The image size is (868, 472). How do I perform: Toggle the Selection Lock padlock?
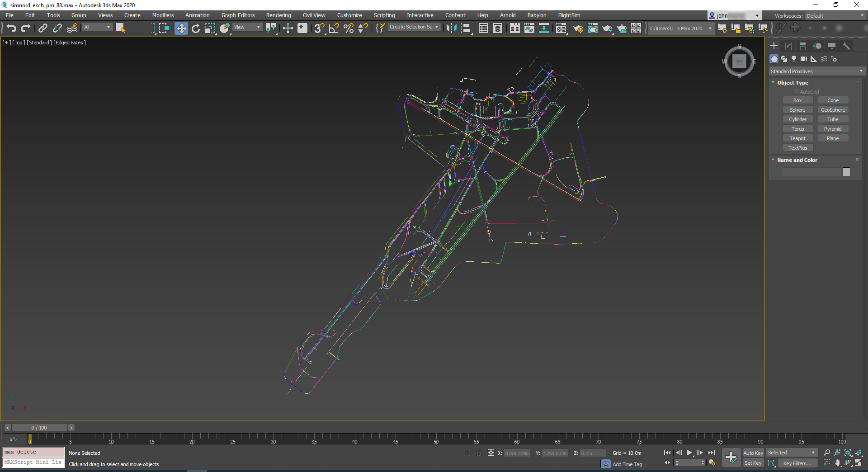tap(479, 453)
